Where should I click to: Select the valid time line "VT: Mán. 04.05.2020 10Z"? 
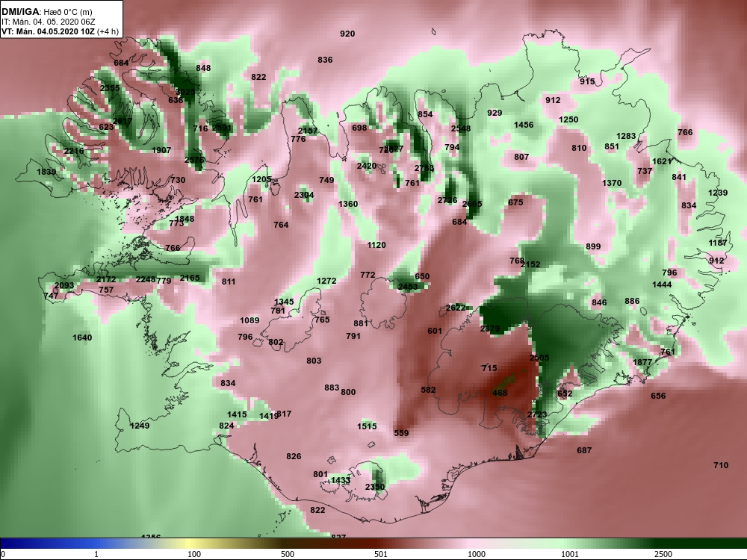coord(48,31)
